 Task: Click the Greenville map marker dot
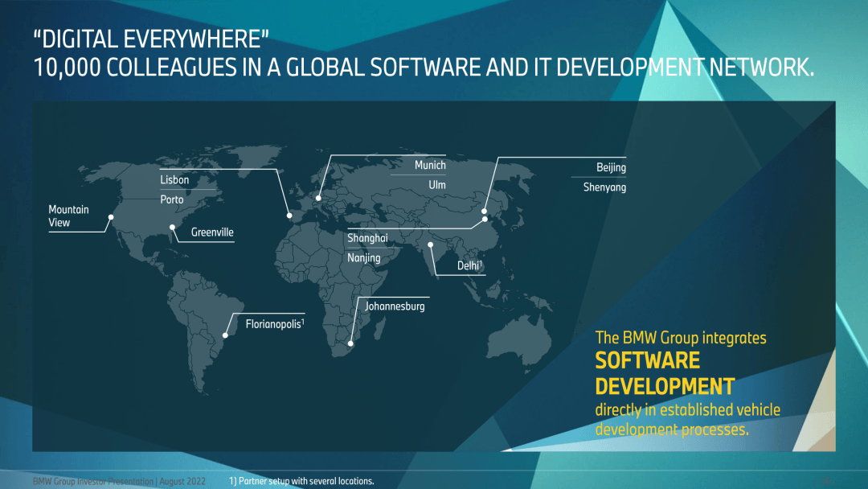[172, 227]
